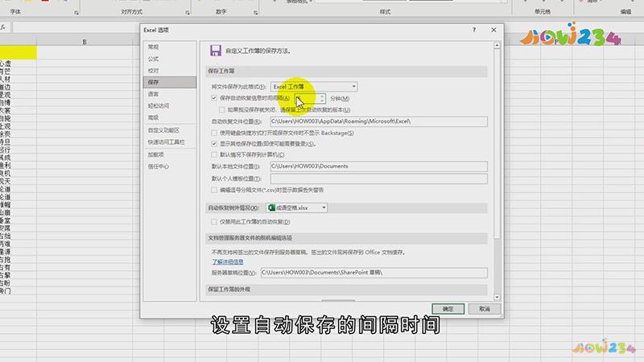
Task: Decrease AutoRecover minutes with down arrow
Action: pyautogui.click(x=322, y=101)
